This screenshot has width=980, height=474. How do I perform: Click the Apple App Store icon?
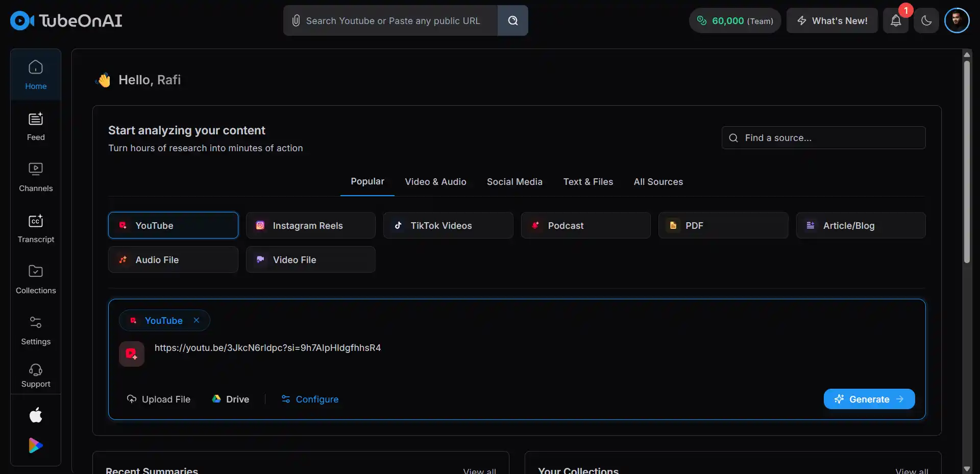36,415
